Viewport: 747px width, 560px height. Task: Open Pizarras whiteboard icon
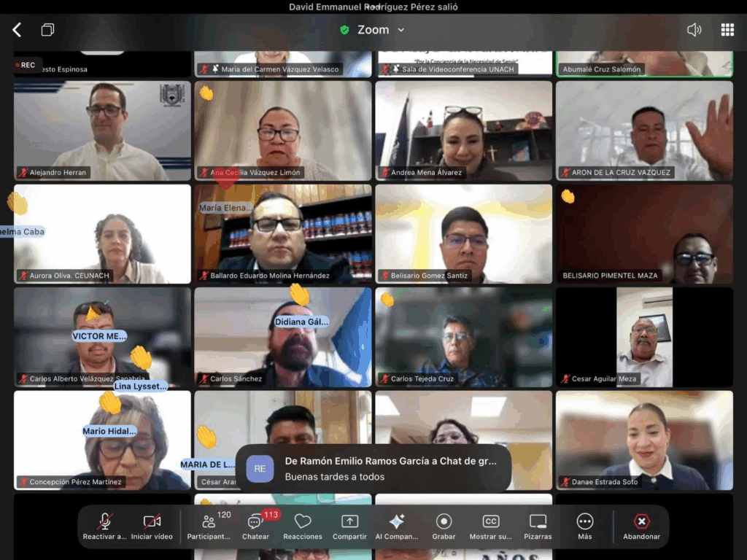point(538,522)
